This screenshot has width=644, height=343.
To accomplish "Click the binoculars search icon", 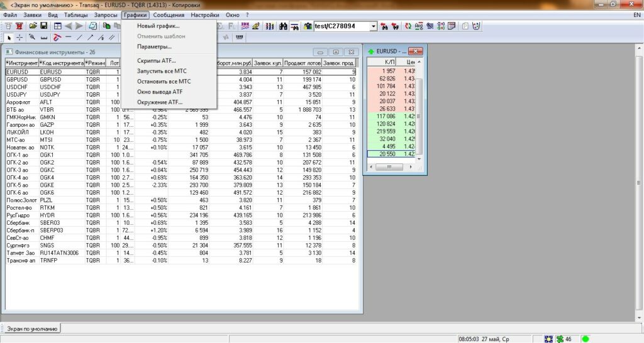I will 284,26.
